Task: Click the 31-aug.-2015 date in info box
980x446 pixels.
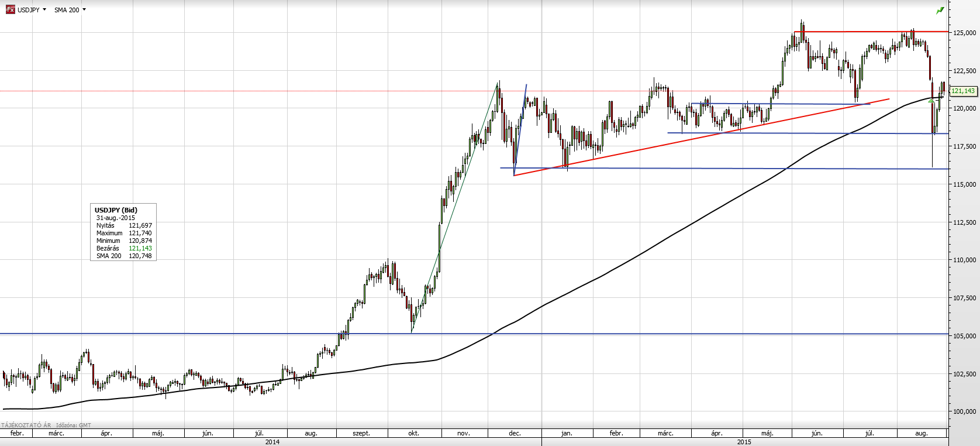Action: (115, 218)
